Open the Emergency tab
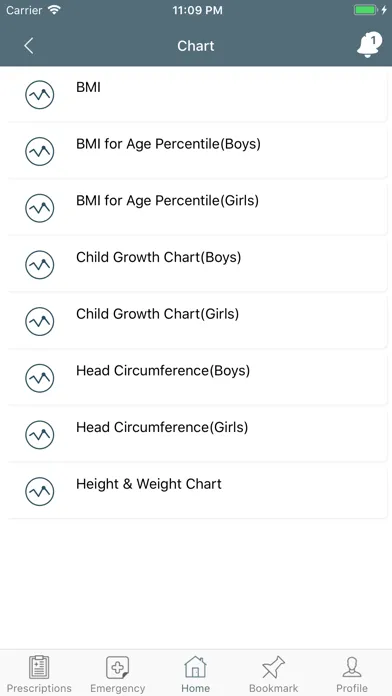Screen dimensions: 392x696 pos(118,674)
